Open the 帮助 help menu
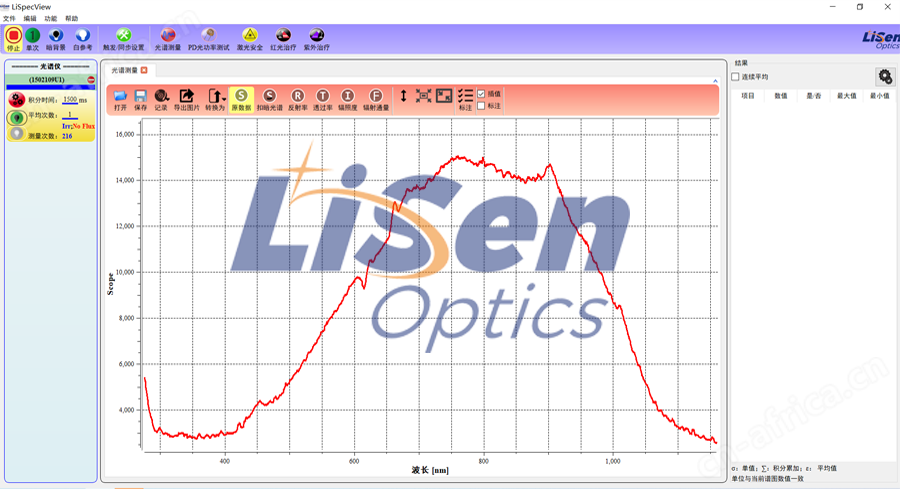Image resolution: width=900 pixels, height=489 pixels. coord(71,18)
